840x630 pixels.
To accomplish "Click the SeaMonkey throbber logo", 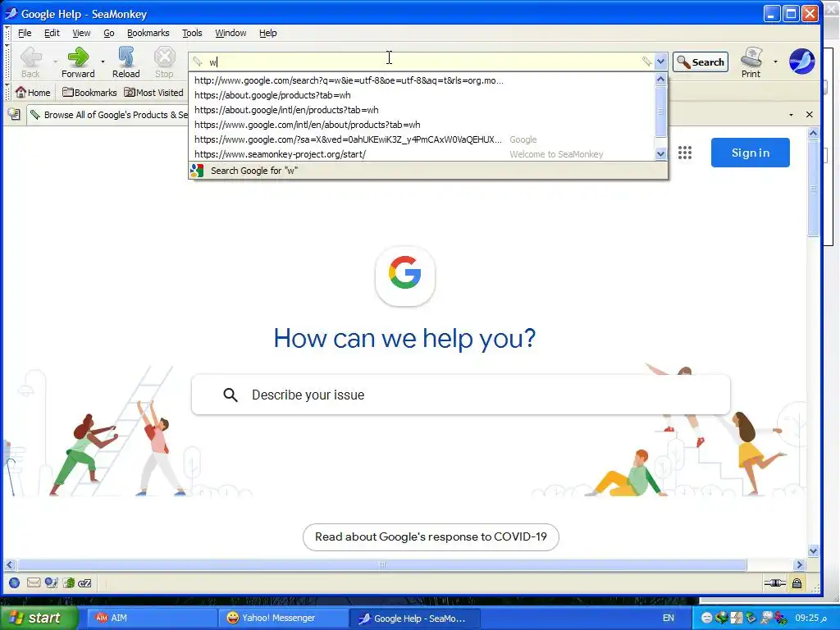I will tap(801, 61).
